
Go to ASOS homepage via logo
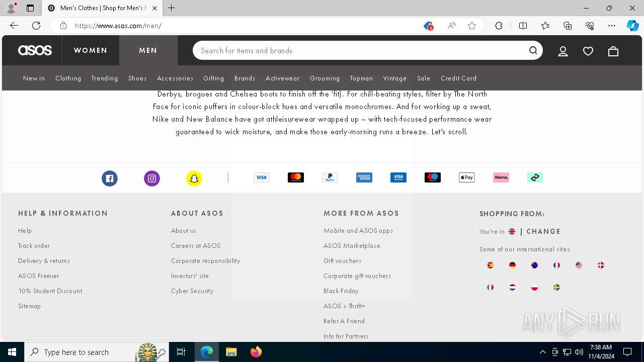click(x=35, y=50)
